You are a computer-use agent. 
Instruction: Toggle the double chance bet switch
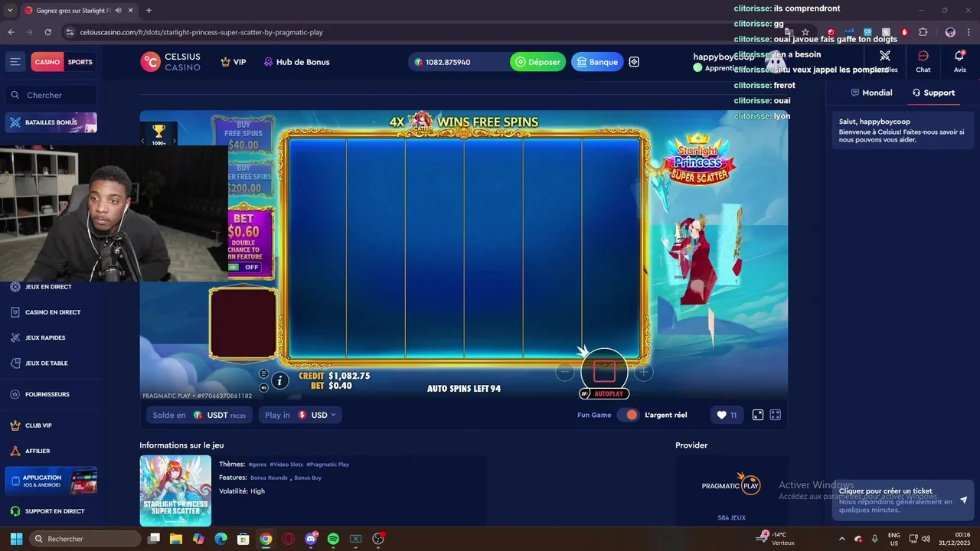[x=243, y=267]
